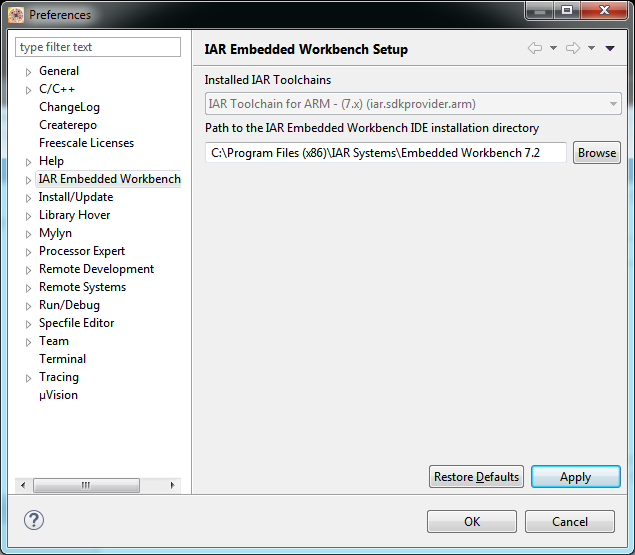The image size is (635, 555).
Task: Close the Preferences window
Action: tap(604, 10)
